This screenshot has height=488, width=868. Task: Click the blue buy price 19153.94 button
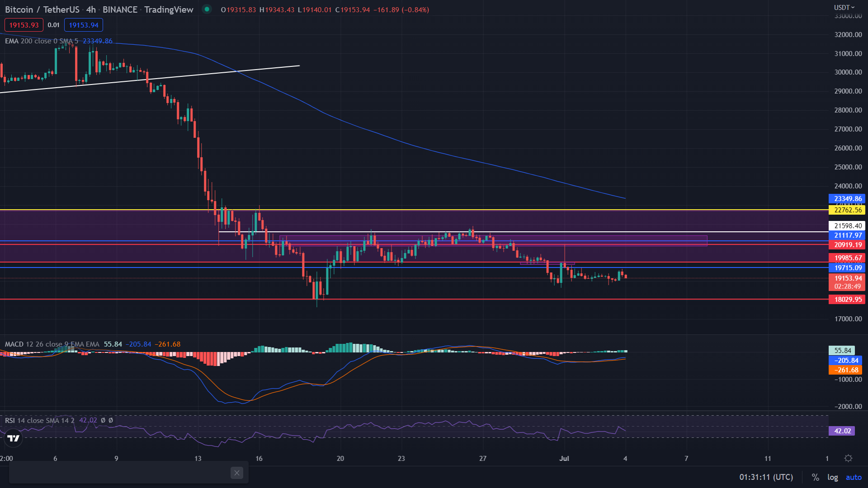point(84,25)
